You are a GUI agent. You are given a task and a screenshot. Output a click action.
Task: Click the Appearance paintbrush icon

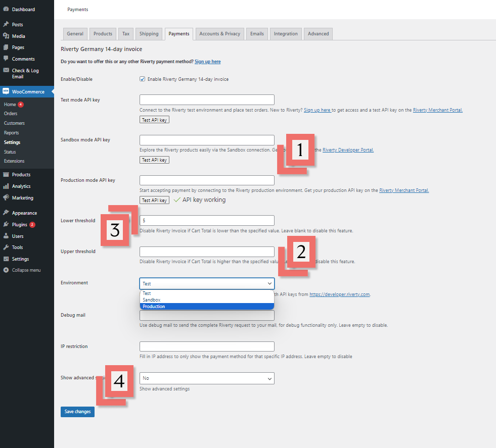point(6,213)
